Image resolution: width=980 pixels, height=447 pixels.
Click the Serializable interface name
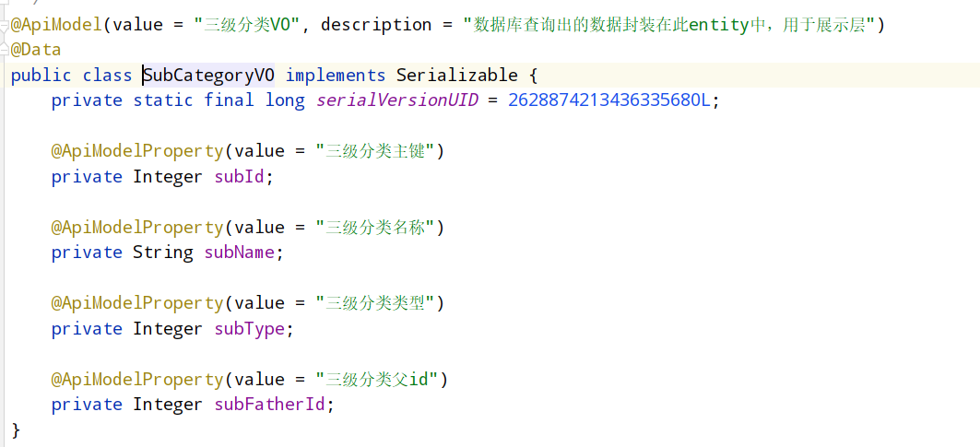point(457,76)
